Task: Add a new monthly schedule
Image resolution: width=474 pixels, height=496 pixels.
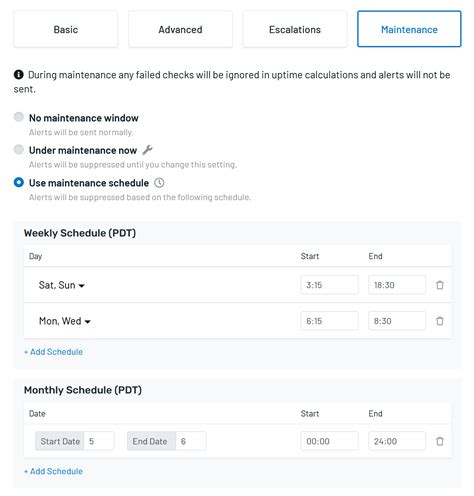Action: (x=53, y=471)
